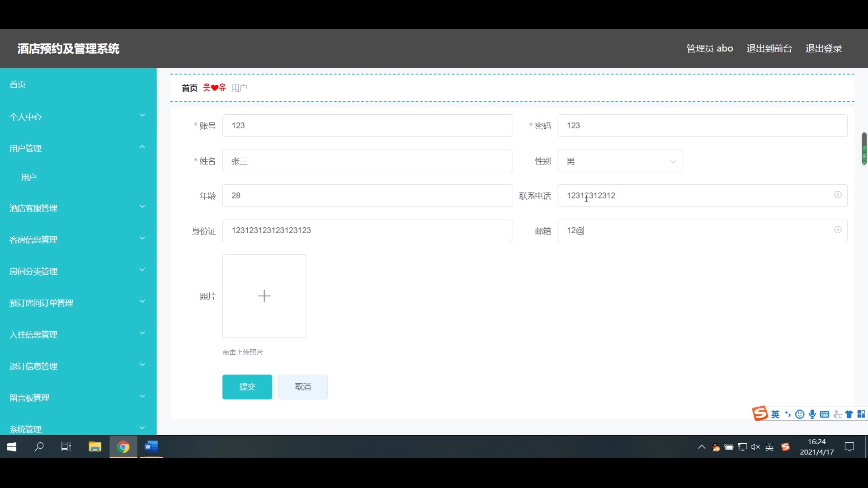Click the 提交 submit button
This screenshot has height=488, width=868.
click(247, 387)
